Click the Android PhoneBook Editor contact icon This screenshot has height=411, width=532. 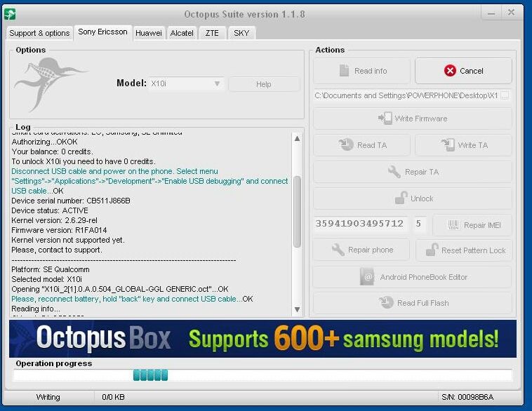pos(367,277)
